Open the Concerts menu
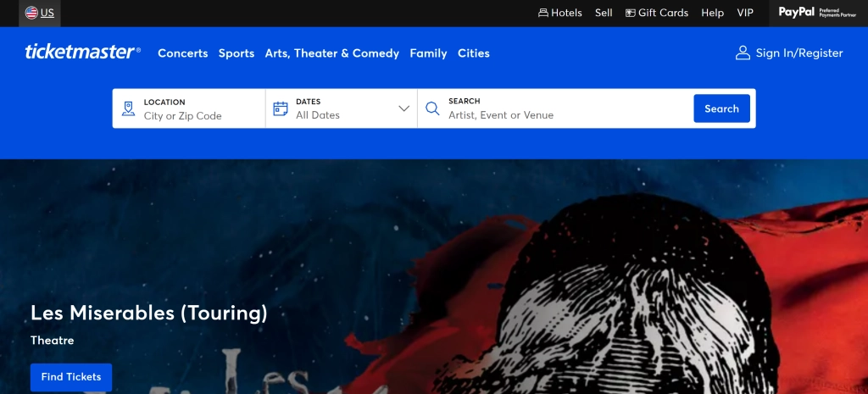Screen dimensions: 868x394 coord(182,53)
